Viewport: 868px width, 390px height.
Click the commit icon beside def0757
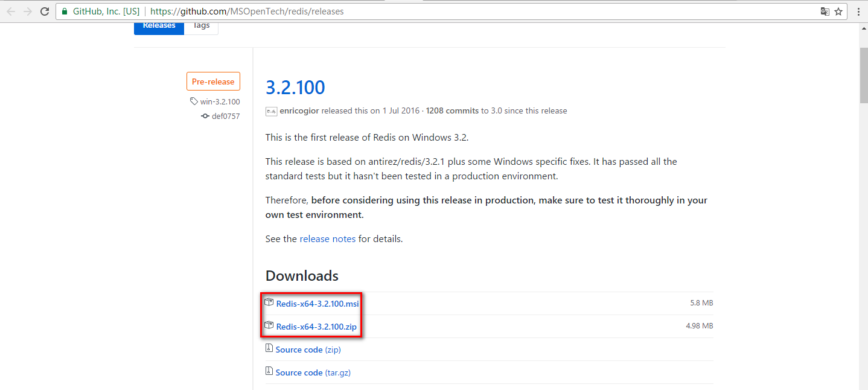click(x=205, y=116)
